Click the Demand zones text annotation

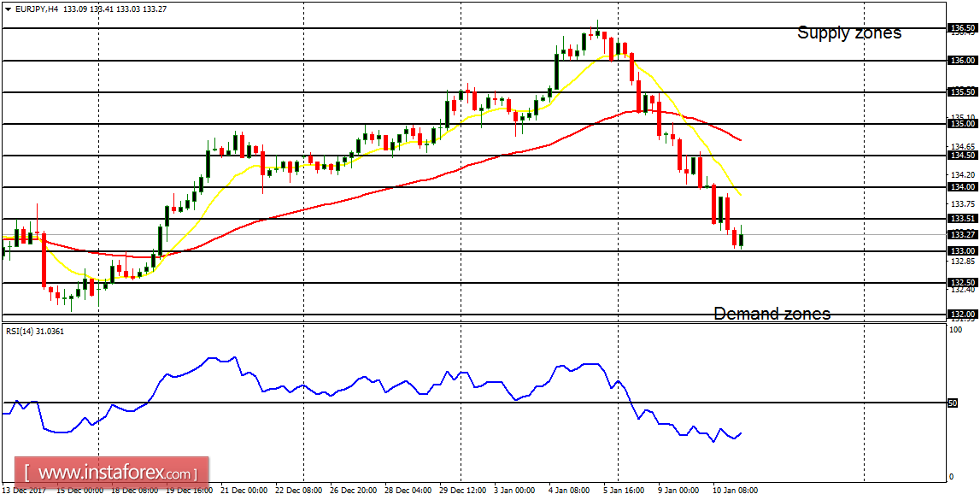click(772, 314)
